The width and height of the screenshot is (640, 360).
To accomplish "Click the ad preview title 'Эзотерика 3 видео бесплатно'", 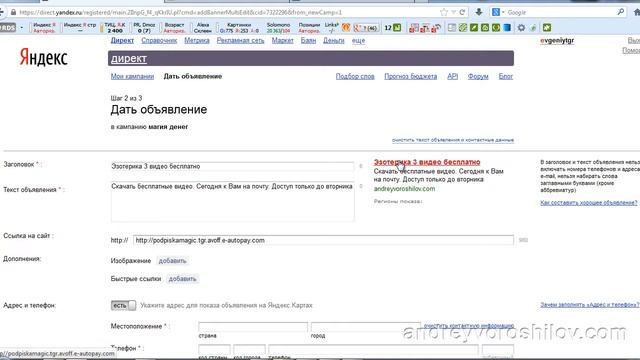I will click(x=427, y=162).
